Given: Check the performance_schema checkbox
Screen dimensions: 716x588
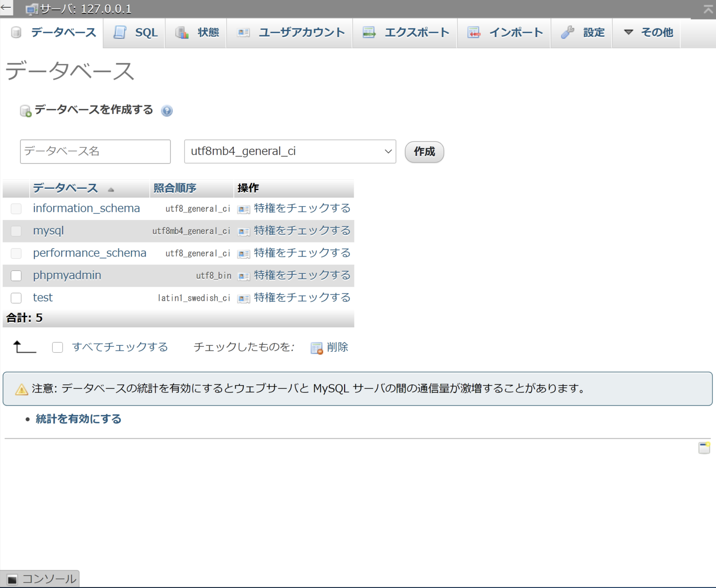Looking at the screenshot, I should click(16, 253).
